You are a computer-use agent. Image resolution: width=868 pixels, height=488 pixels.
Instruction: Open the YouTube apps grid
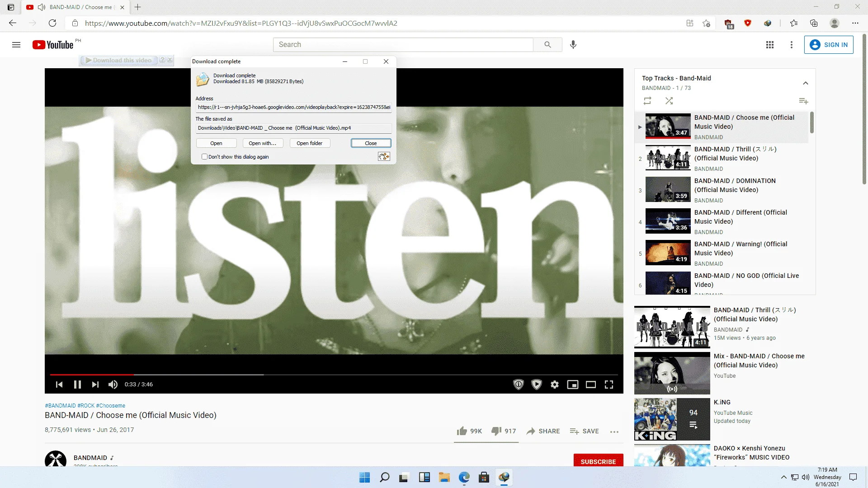click(770, 45)
